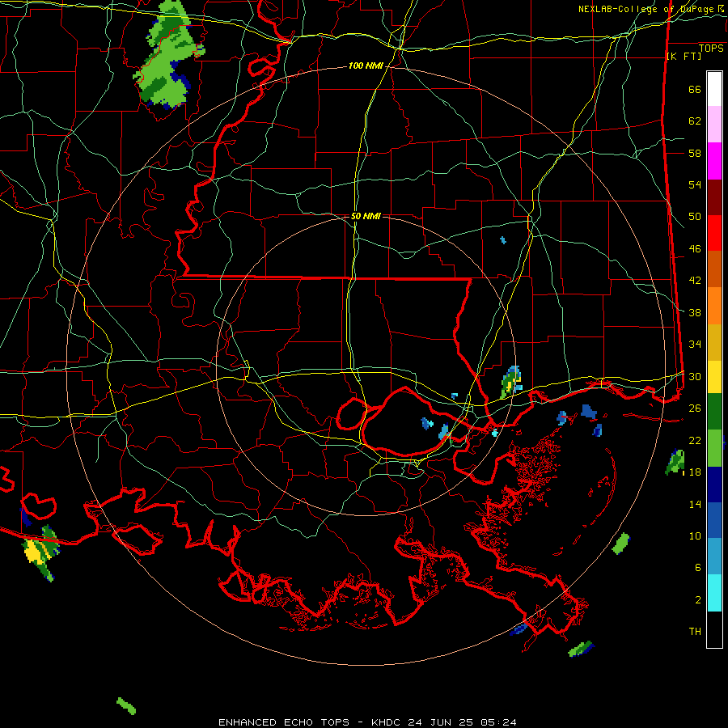Click the 2 value on the legend

click(697, 600)
